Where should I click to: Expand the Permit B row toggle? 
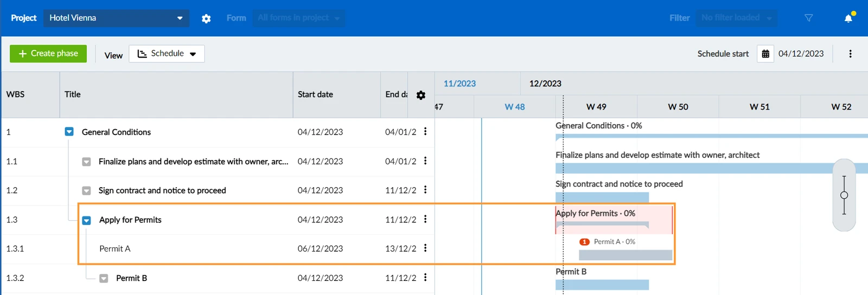(104, 278)
